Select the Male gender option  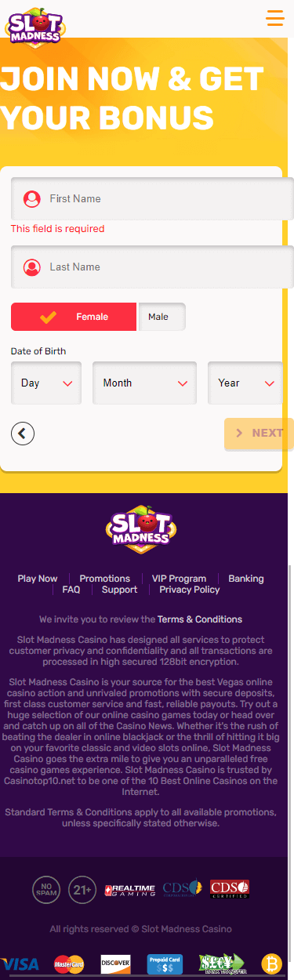coord(162,317)
